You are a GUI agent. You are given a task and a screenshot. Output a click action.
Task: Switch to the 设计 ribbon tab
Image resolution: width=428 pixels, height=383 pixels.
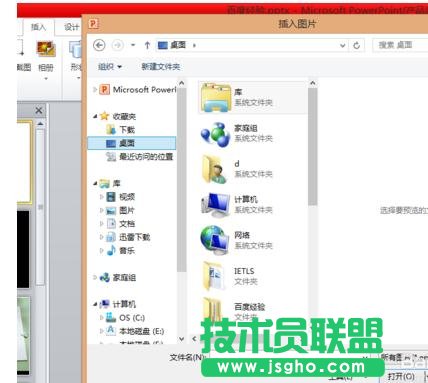71,27
